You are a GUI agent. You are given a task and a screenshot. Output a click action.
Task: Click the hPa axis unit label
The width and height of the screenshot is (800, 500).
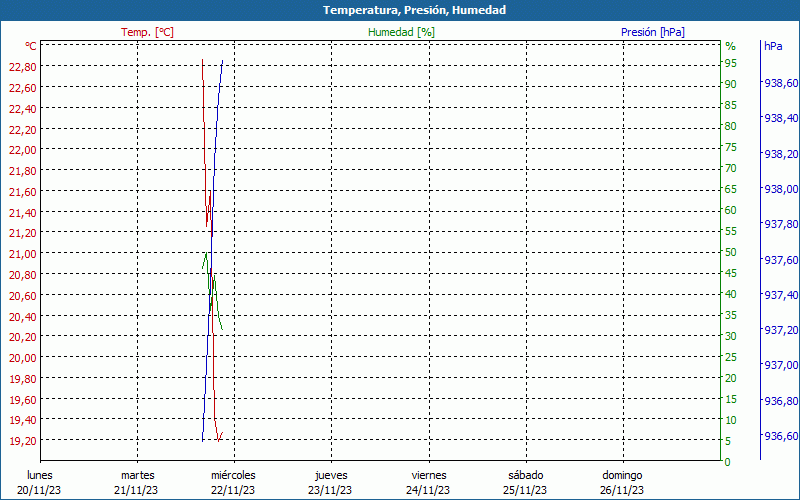click(x=773, y=46)
